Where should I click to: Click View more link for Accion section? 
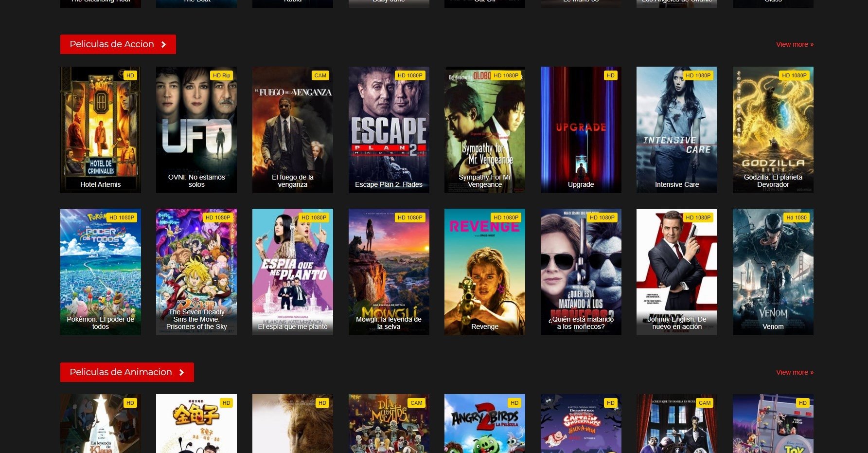795,44
